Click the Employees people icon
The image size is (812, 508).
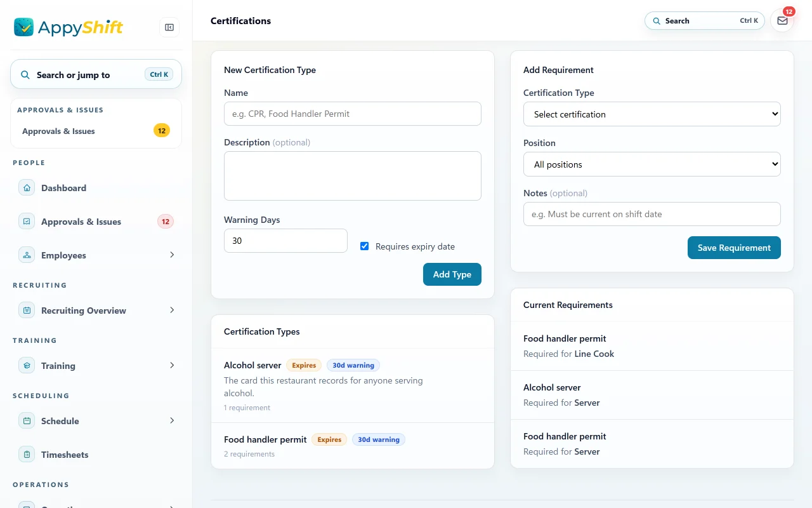tap(27, 255)
